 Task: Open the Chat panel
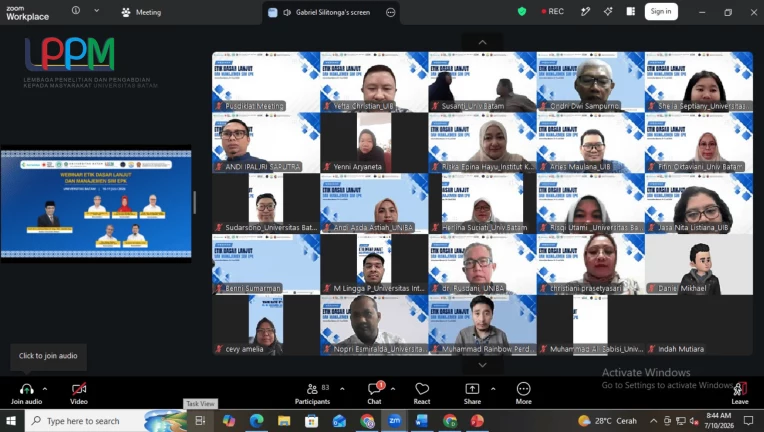point(374,393)
